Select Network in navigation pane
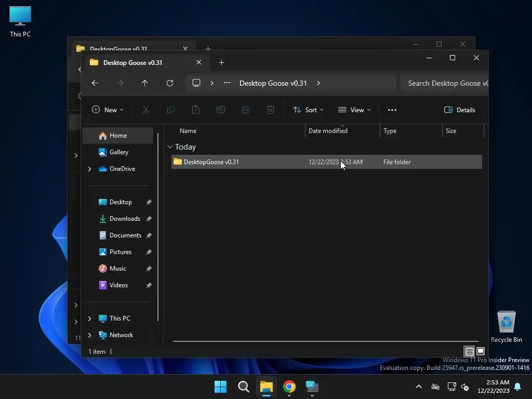 coord(116,335)
